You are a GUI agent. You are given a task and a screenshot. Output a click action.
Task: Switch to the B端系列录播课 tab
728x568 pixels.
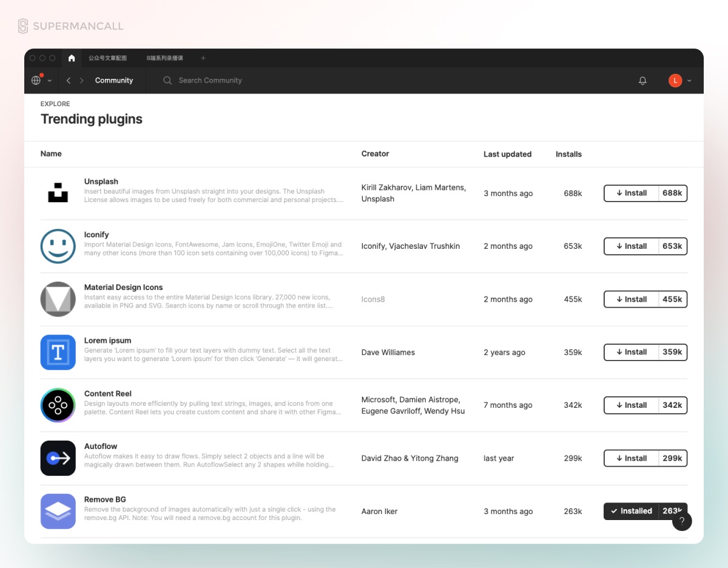[164, 58]
